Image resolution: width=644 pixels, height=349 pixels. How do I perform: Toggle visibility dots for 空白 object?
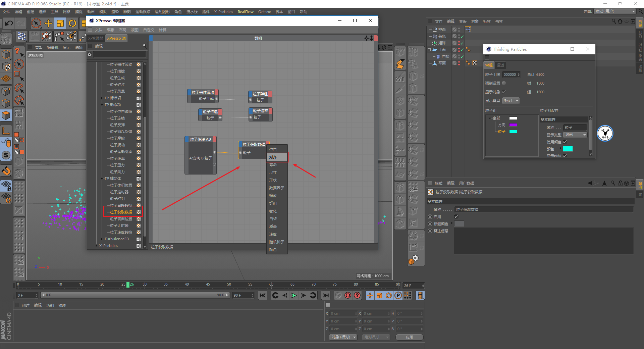(x=459, y=30)
